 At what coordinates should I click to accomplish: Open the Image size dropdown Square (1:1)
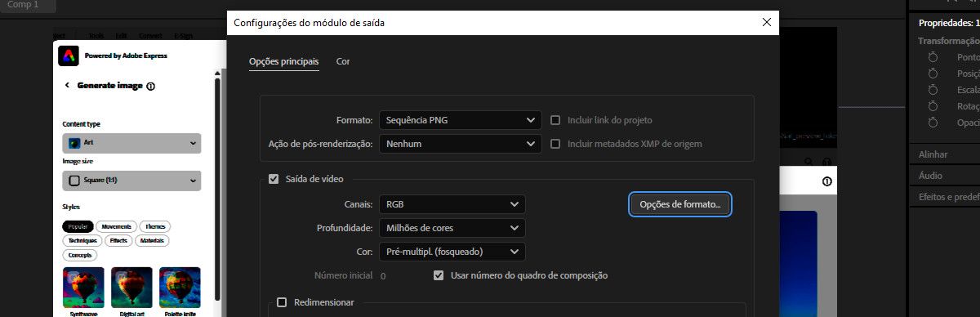tap(131, 181)
